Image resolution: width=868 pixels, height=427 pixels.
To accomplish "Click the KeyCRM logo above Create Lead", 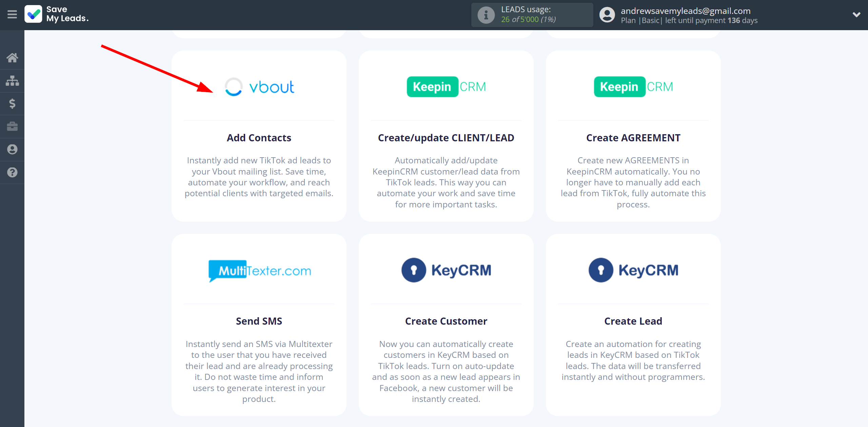I will coord(633,270).
